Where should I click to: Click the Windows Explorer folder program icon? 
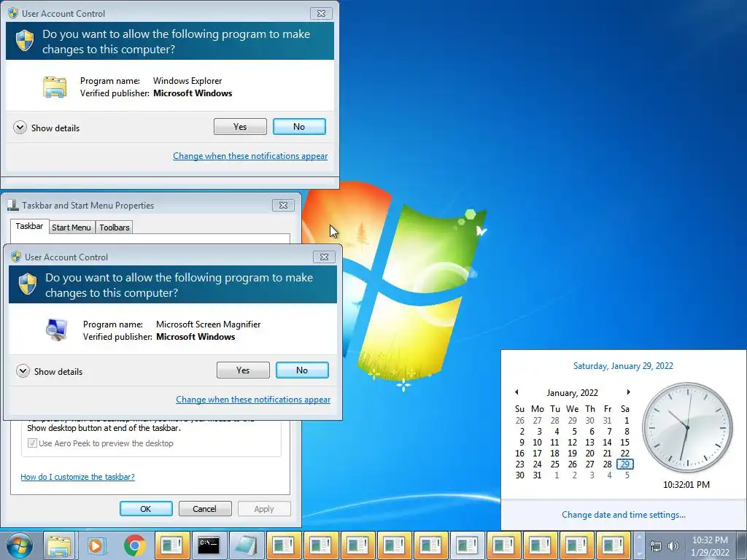point(55,87)
